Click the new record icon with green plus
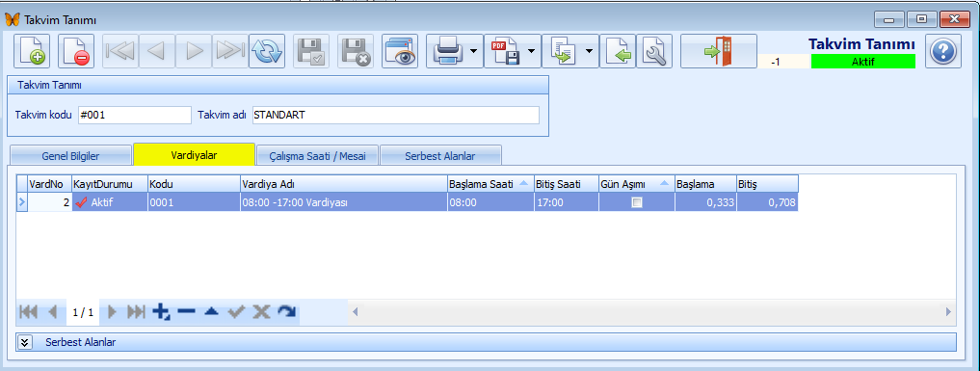980x371 pixels. pos(32,51)
